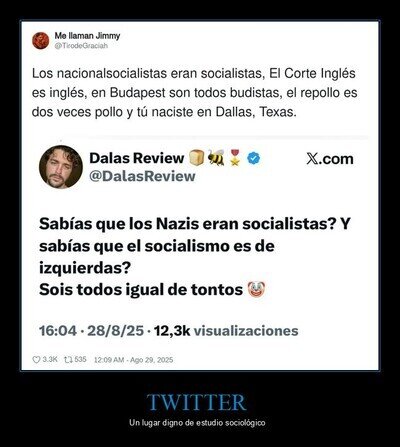This screenshot has width=400, height=447.
Task: Click the Dalas Review display name
Action: pos(136,158)
